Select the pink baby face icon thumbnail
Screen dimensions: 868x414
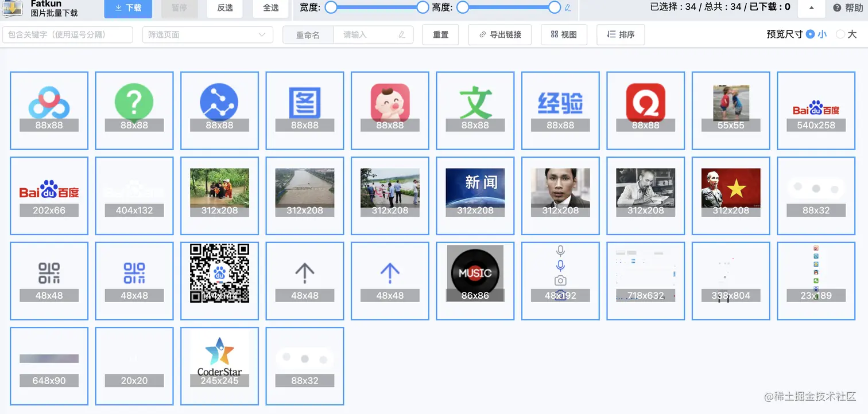[390, 111]
